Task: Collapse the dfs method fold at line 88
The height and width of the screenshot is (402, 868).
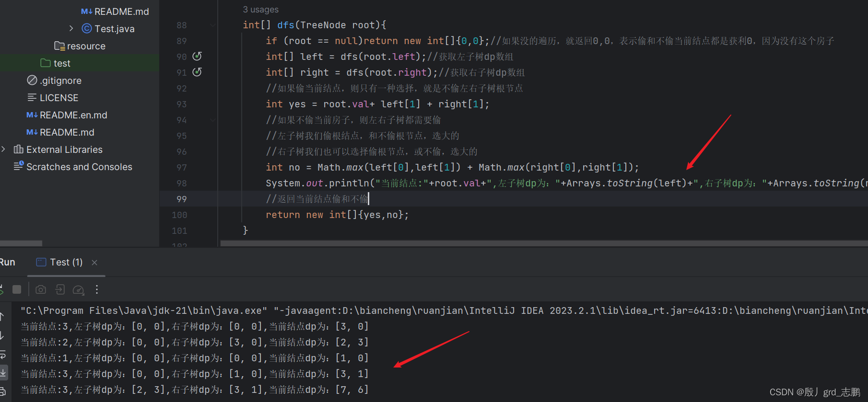Action: click(212, 25)
